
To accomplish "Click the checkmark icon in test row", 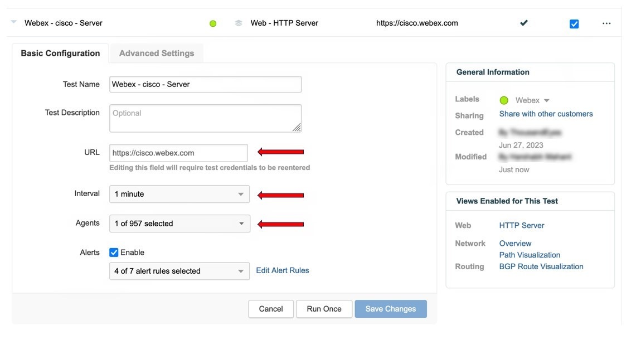I will click(524, 23).
